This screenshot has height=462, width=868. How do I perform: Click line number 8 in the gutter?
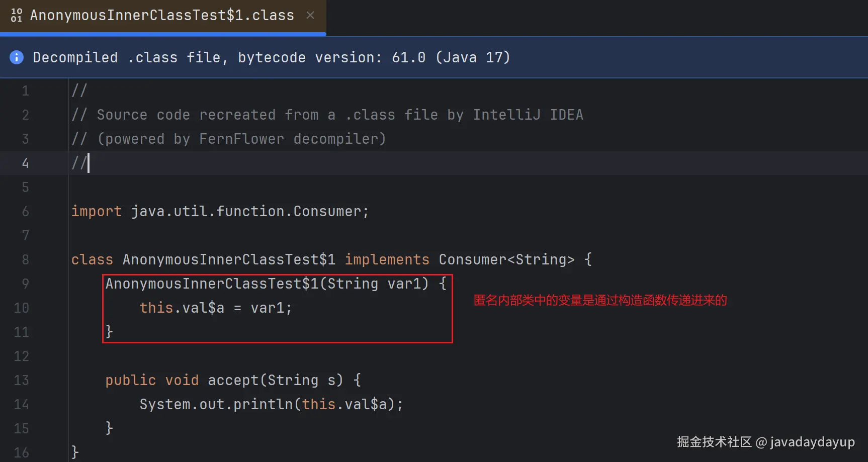(x=25, y=259)
